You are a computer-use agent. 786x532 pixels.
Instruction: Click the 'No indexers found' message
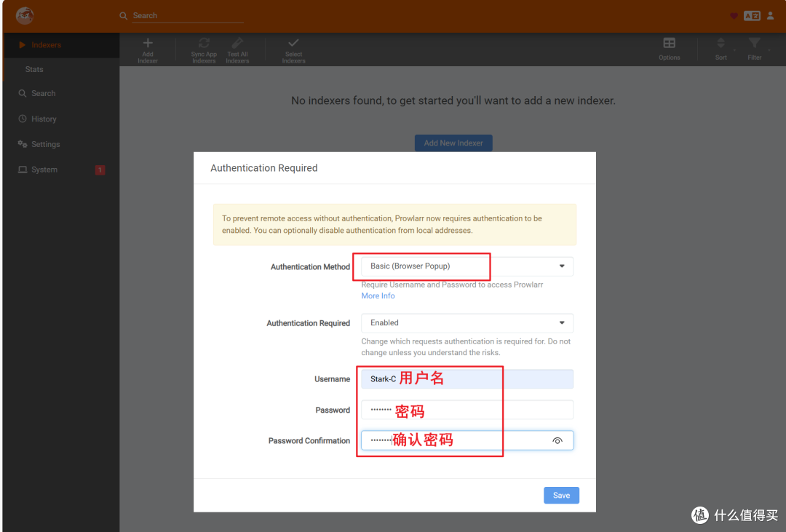453,100
